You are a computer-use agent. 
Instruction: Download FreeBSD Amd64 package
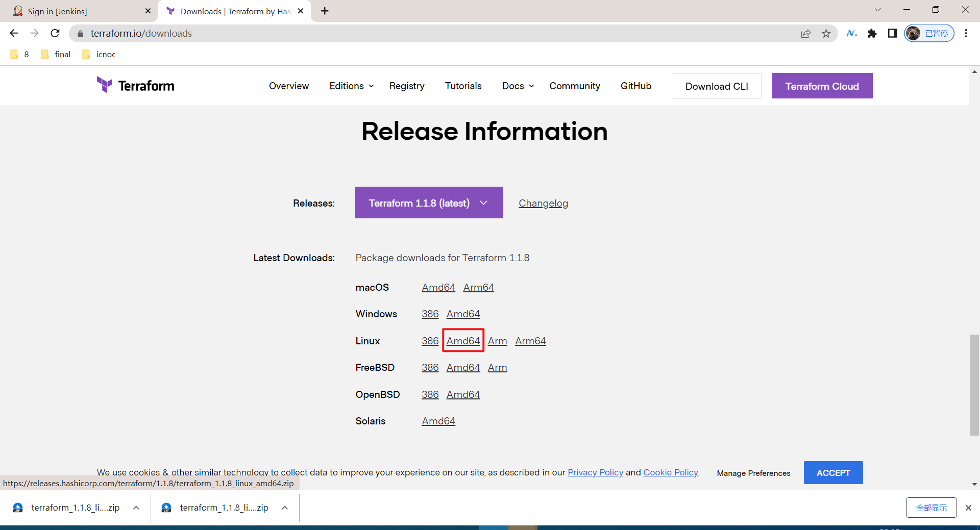coord(463,367)
